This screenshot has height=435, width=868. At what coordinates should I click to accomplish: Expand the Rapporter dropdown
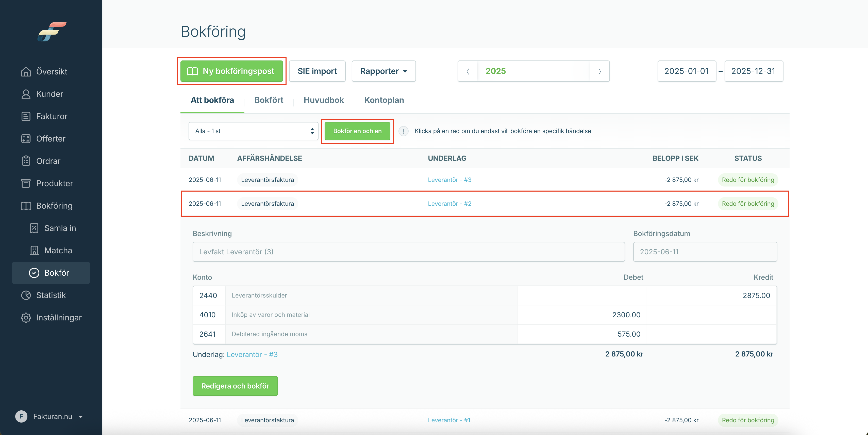pyautogui.click(x=383, y=71)
